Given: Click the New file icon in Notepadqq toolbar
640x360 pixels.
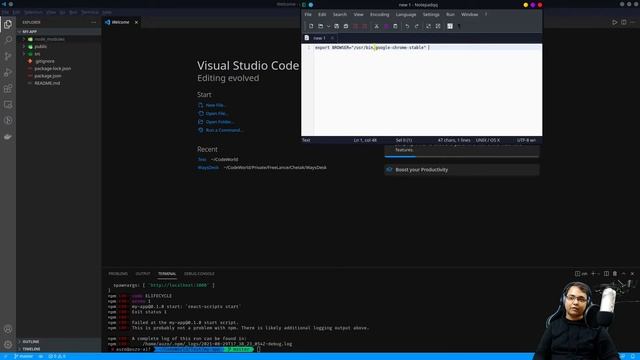Looking at the screenshot, I should coord(311,26).
